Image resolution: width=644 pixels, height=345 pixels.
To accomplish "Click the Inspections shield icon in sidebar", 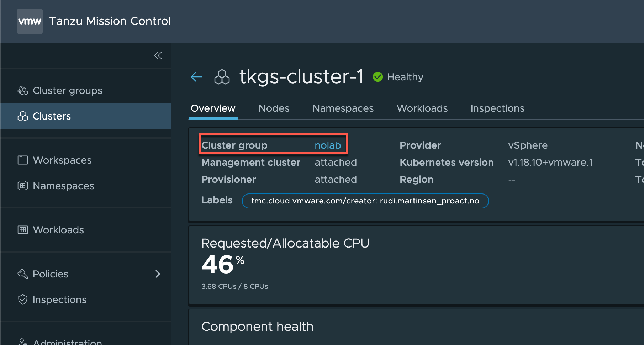I will coord(23,299).
